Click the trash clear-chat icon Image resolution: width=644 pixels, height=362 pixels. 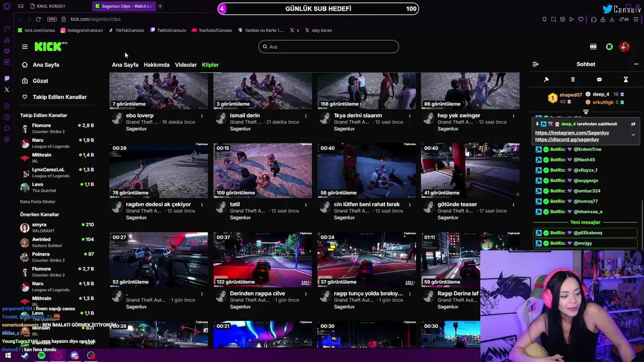[x=573, y=79]
